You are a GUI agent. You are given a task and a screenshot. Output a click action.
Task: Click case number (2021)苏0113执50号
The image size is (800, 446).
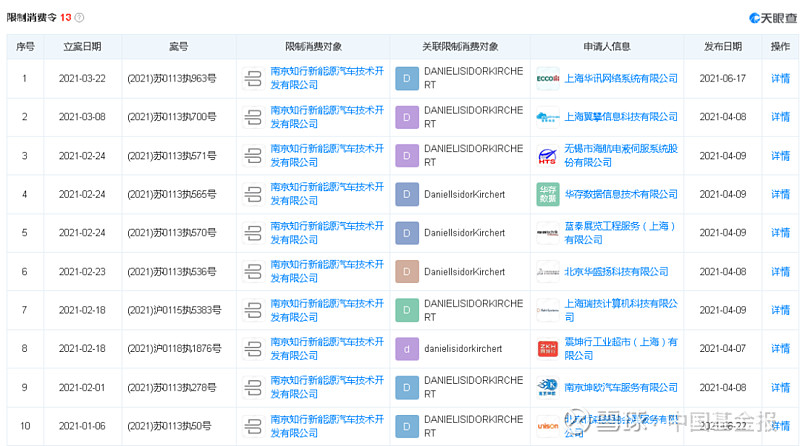pos(169,426)
